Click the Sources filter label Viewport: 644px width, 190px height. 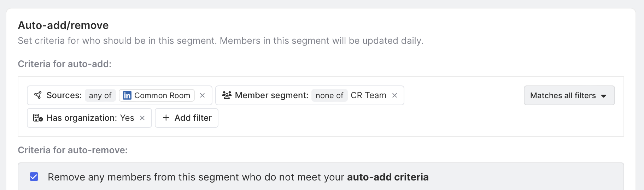(64, 95)
